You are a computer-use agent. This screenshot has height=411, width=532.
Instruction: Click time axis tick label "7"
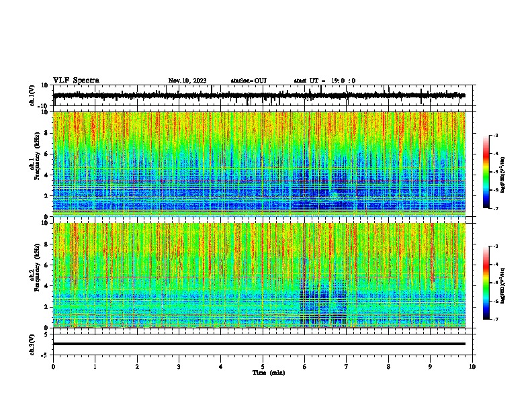pyautogui.click(x=347, y=367)
